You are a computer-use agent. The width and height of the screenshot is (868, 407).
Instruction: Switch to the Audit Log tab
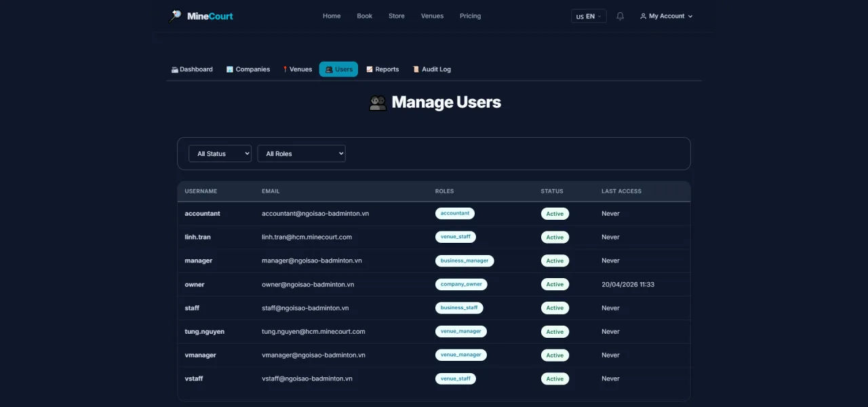[x=431, y=69]
